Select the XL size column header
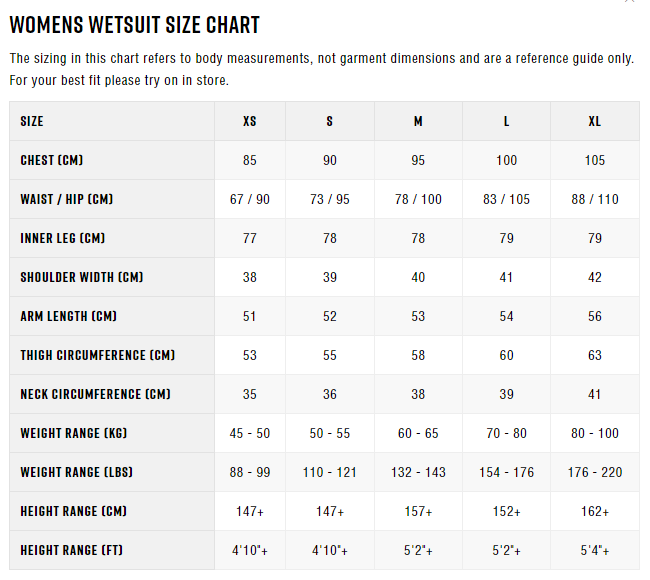Screen dimensions: 650x580 [595, 121]
